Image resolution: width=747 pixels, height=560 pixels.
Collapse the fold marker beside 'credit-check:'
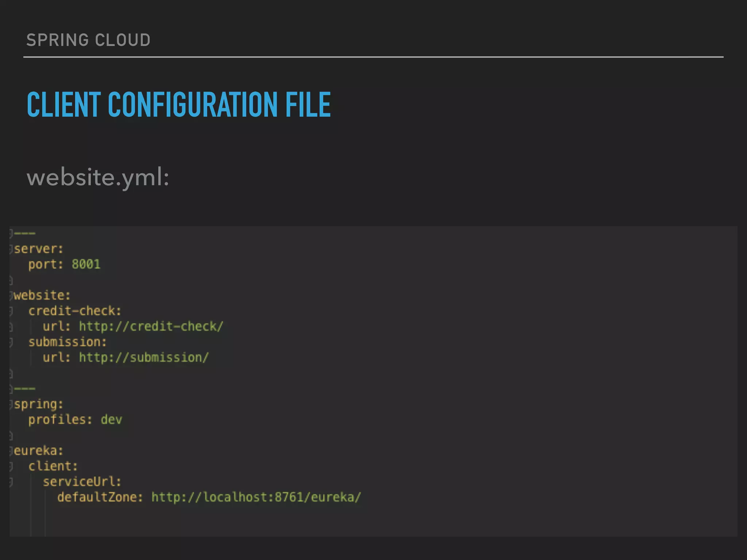[x=11, y=311]
